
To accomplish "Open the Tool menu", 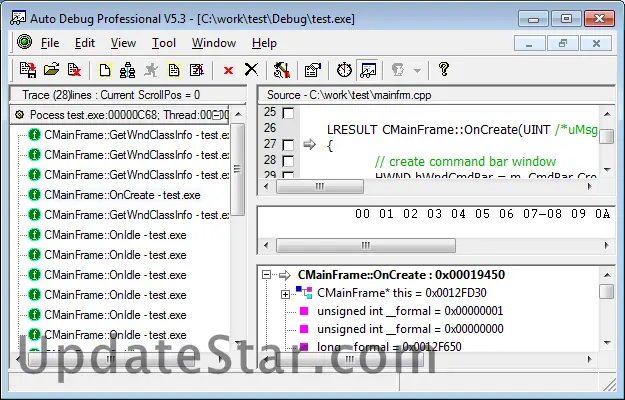I will coord(163,43).
